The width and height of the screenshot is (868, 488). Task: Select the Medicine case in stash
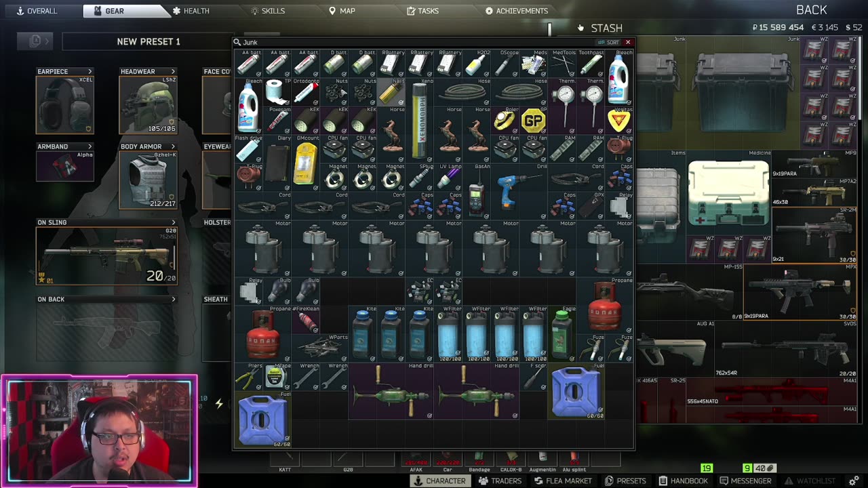click(728, 192)
